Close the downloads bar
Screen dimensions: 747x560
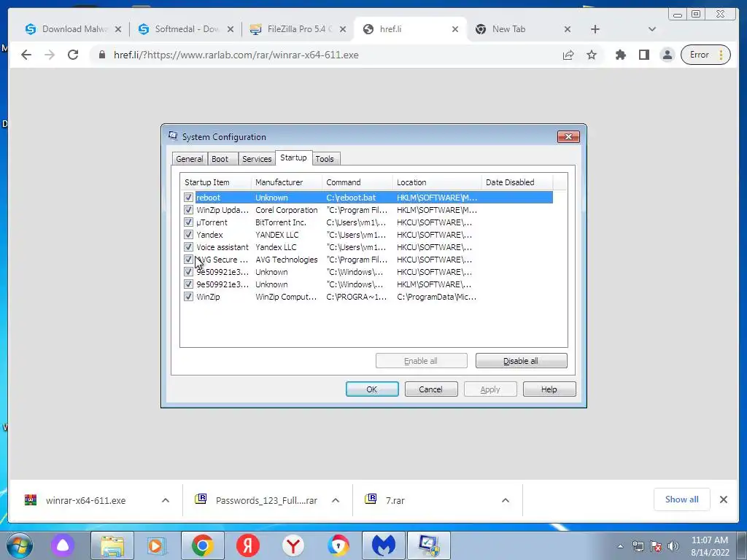pyautogui.click(x=723, y=499)
